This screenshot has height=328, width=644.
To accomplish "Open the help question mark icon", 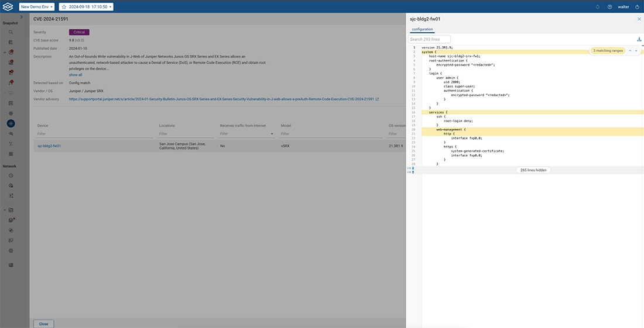I will (x=609, y=7).
